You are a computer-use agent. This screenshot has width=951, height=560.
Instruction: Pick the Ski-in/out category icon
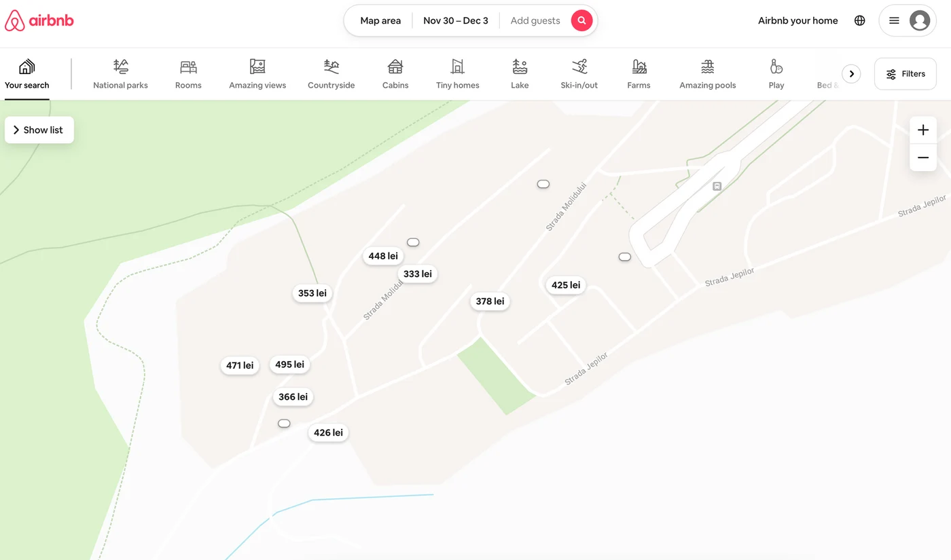[x=579, y=67]
